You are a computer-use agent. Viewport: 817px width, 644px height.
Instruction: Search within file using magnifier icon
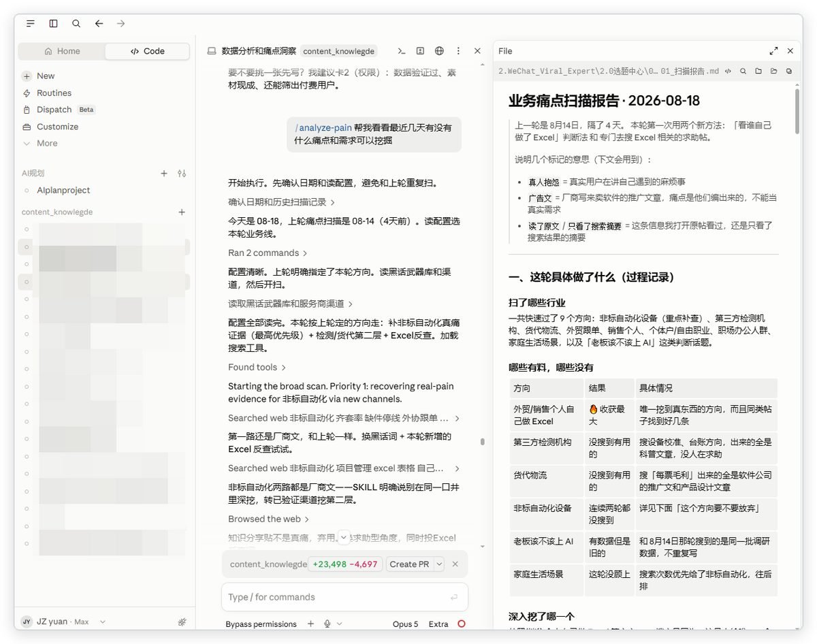coord(743,71)
